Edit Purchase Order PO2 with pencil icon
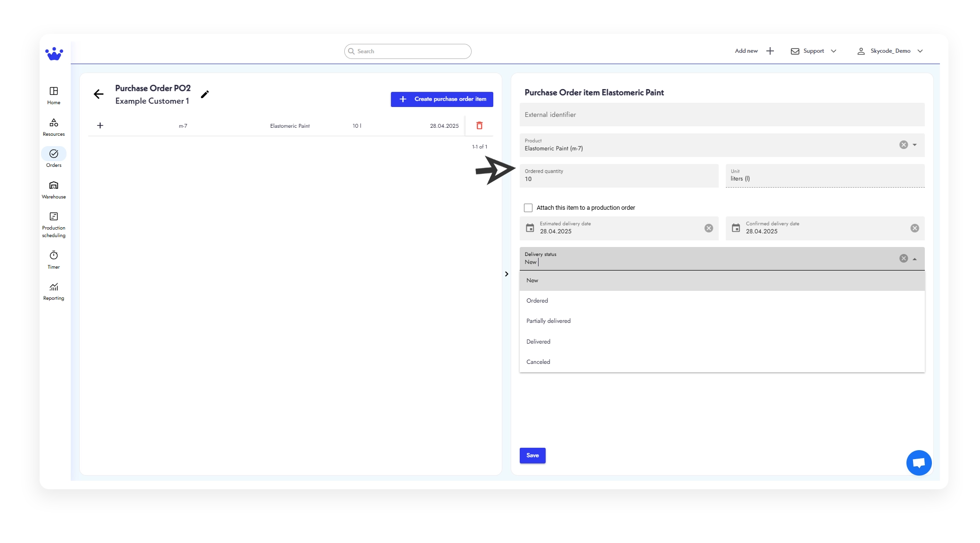This screenshot has height=543, width=980. click(x=205, y=94)
